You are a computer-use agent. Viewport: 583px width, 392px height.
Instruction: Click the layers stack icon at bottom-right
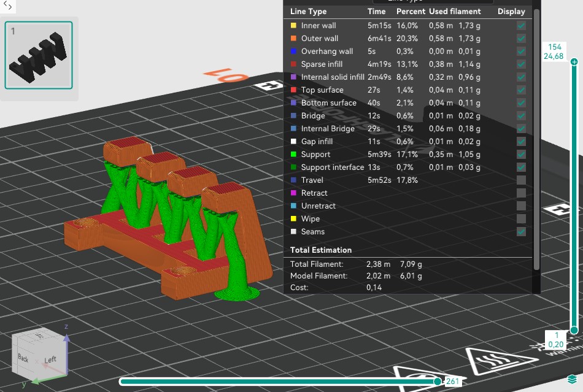tap(572, 379)
